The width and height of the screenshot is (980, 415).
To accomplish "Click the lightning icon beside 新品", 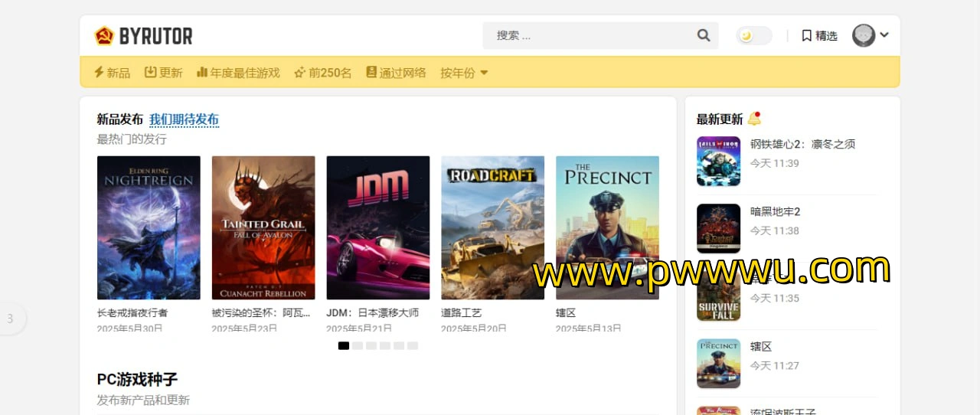I will click(99, 72).
